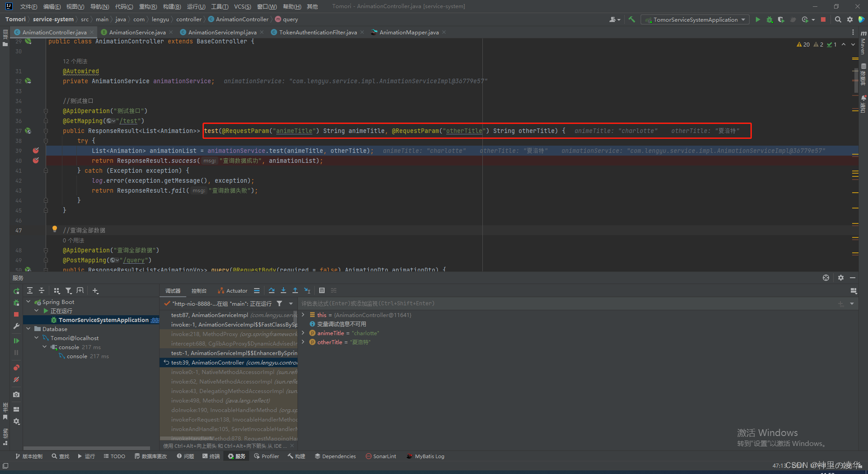868x474 pixels.
Task: Toggle breakpoint on line 39
Action: [36, 151]
